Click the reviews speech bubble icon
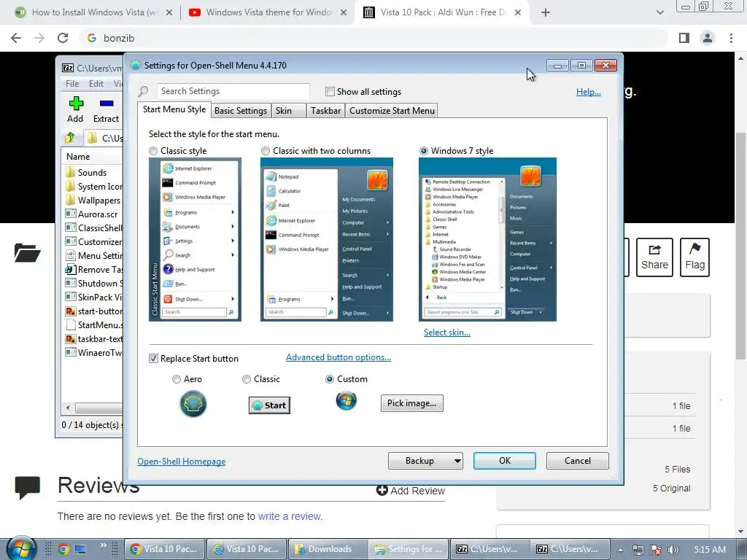Screen dimensions: 747x560 [x=27, y=488]
